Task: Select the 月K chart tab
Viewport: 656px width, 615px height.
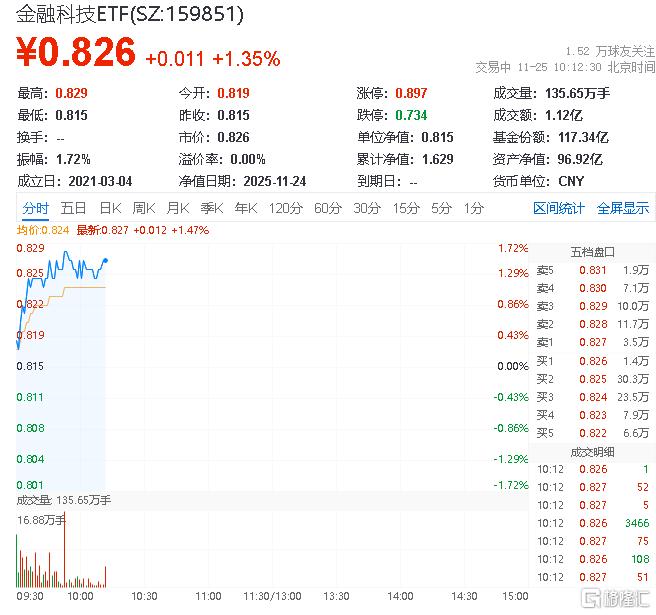Action: 178,208
